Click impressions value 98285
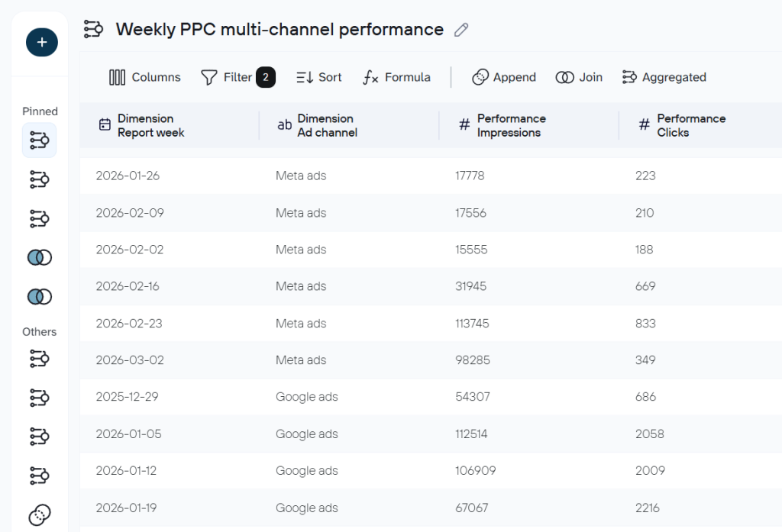 click(473, 360)
